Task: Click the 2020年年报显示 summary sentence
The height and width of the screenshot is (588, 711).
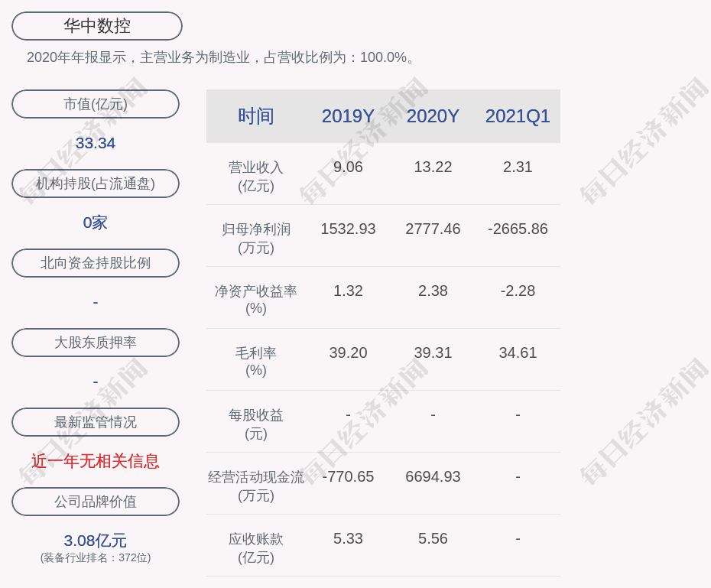Action: tap(221, 57)
